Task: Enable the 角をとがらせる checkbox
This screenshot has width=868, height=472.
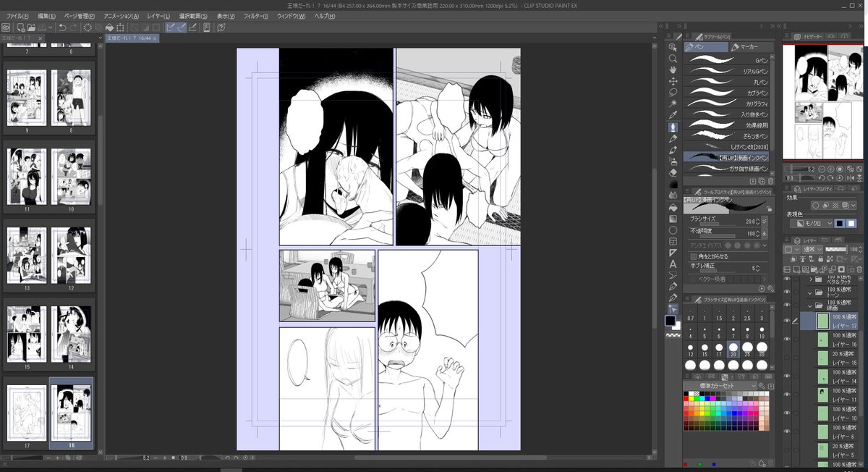Action: point(694,256)
